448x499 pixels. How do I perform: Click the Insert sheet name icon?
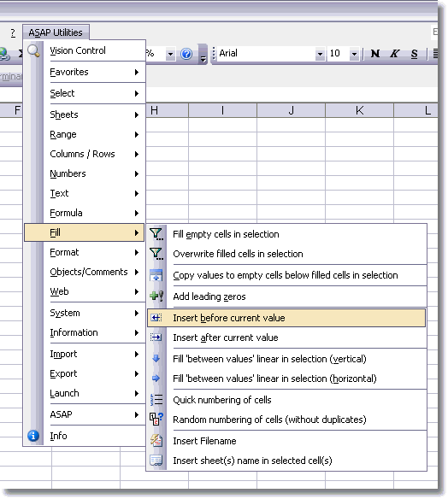pos(156,461)
